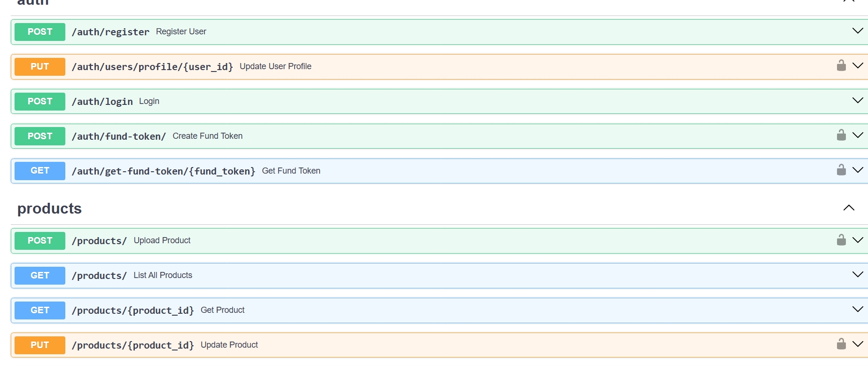The width and height of the screenshot is (868, 366).
Task: Open the /auth/register path link
Action: click(x=110, y=32)
